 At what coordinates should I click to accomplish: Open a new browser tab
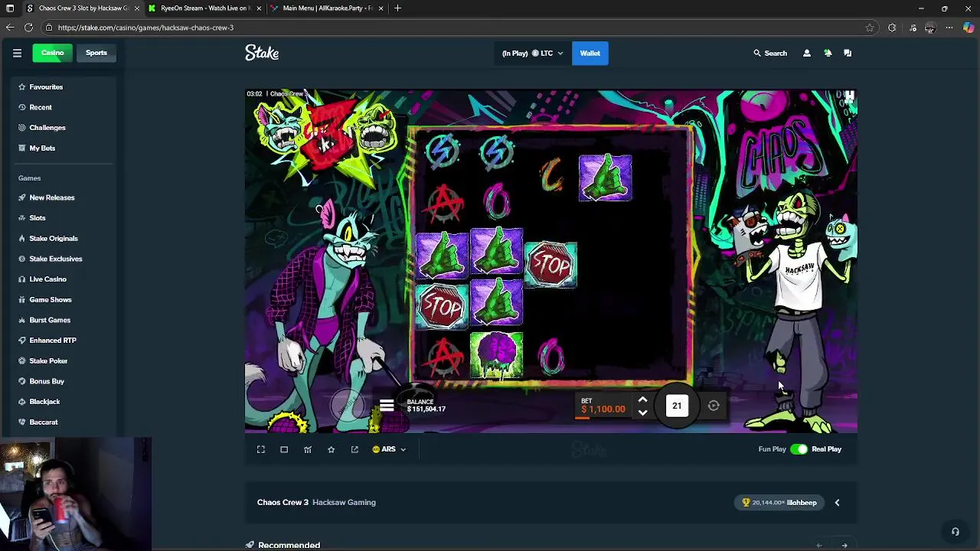click(x=397, y=8)
